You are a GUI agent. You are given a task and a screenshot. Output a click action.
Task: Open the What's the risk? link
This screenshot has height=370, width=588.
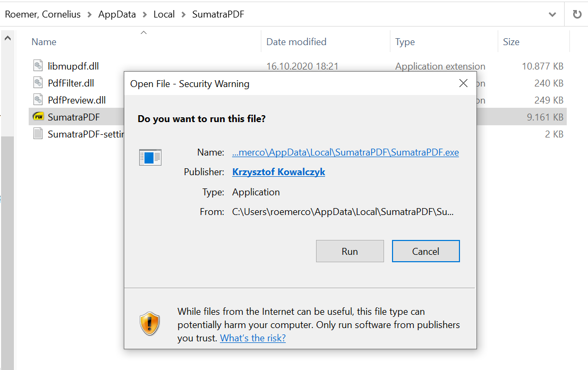click(253, 338)
